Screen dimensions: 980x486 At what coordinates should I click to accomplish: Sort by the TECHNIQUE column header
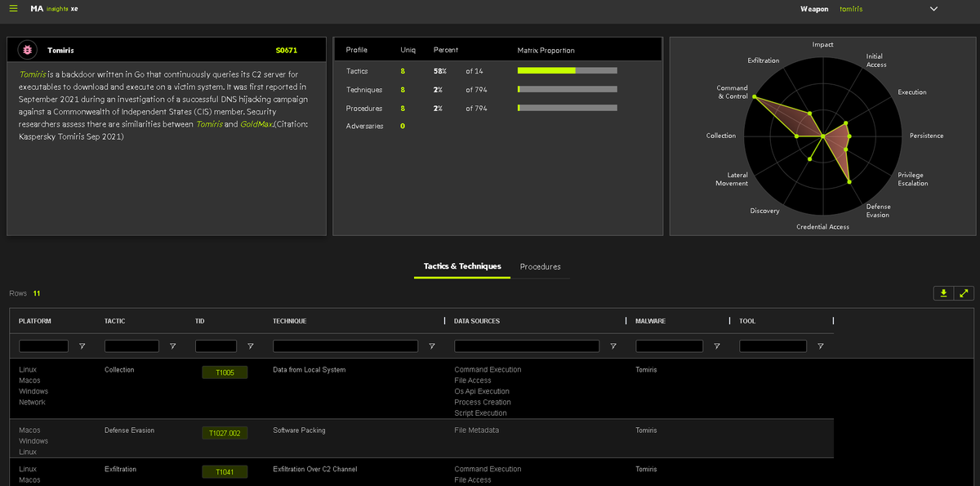[290, 321]
